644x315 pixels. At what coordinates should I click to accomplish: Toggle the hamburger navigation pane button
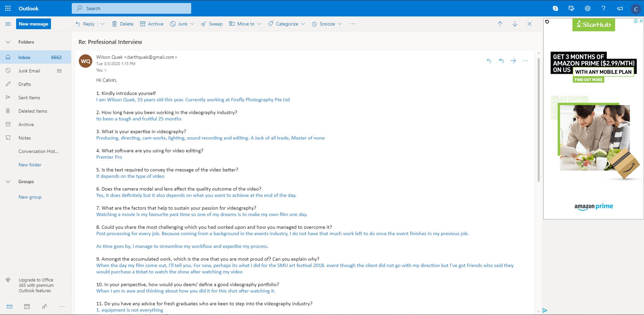click(8, 24)
